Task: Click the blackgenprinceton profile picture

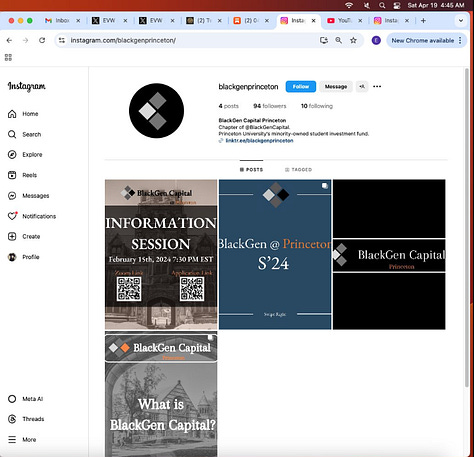Action: click(x=156, y=111)
